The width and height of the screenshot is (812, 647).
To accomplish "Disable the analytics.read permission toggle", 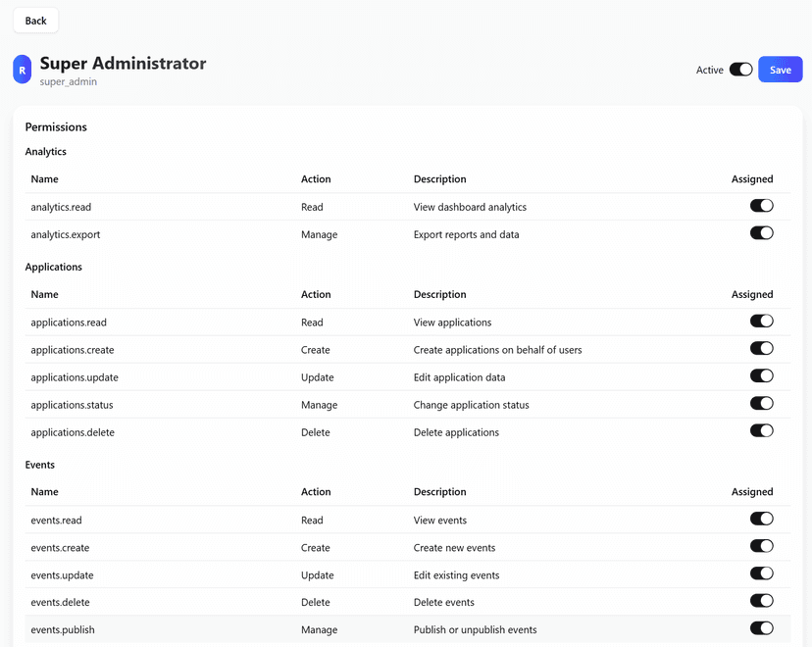I will [x=761, y=206].
